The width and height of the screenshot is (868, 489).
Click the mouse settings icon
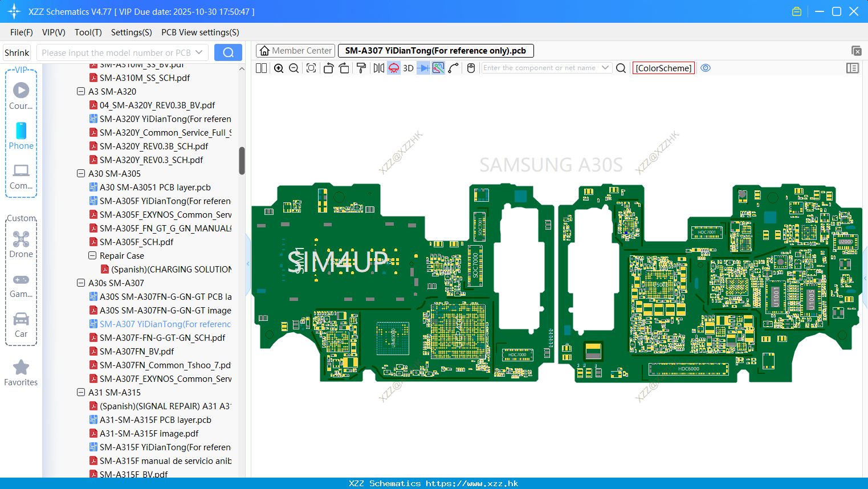point(471,68)
